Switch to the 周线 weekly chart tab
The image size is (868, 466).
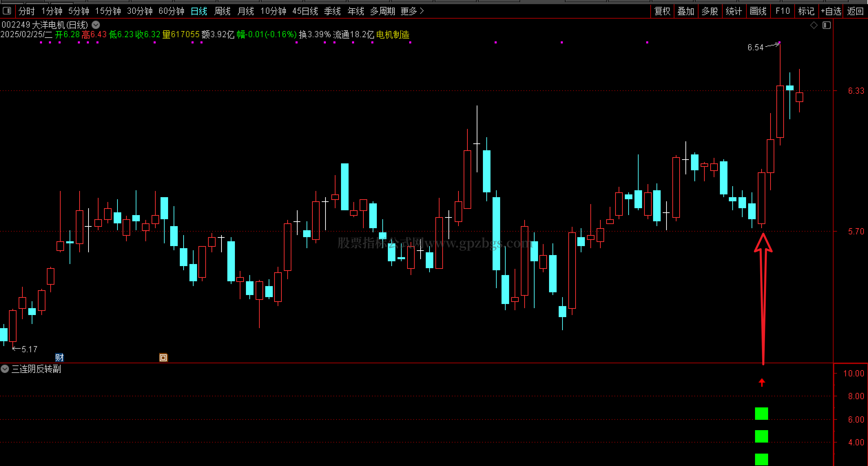[x=222, y=11]
